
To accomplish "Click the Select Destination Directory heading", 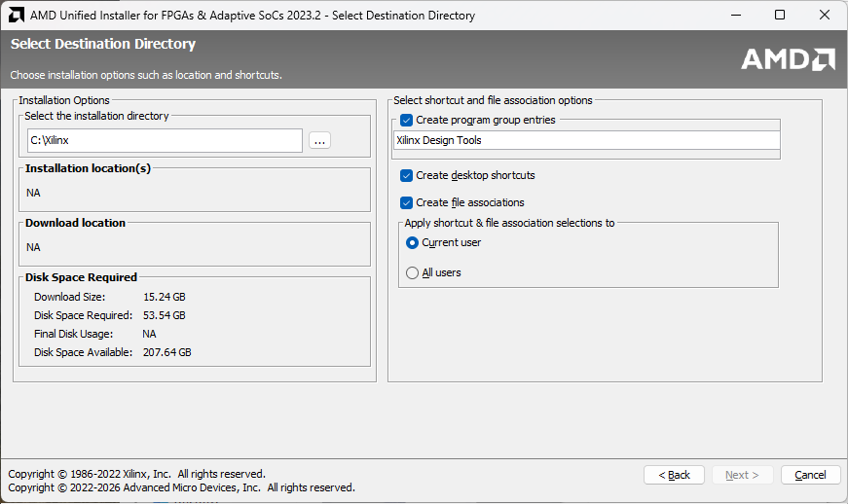I will click(x=103, y=45).
